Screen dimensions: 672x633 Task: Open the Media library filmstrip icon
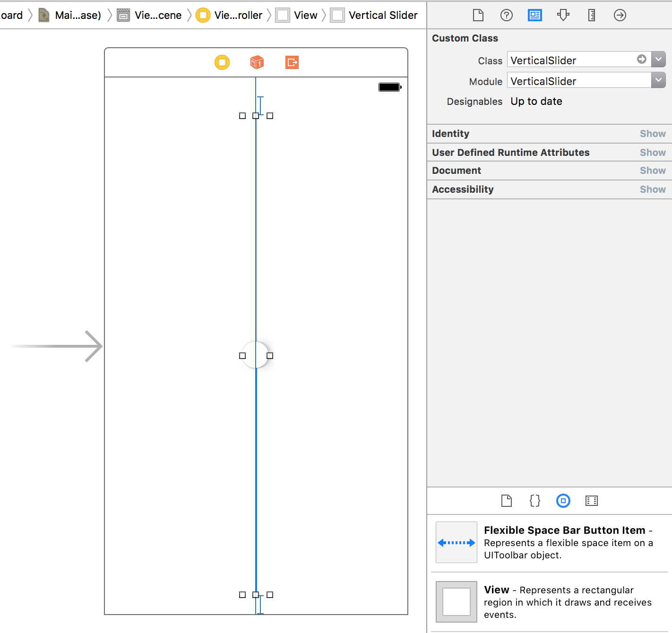click(591, 501)
